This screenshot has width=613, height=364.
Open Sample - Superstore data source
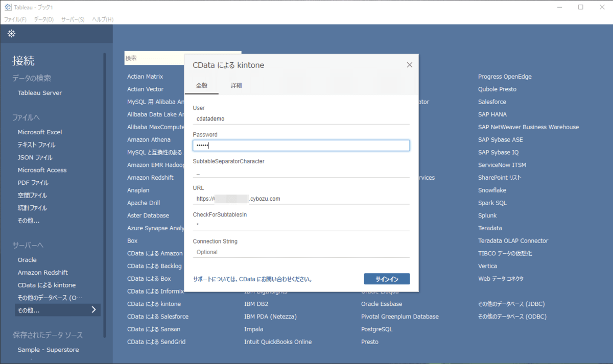pyautogui.click(x=49, y=350)
